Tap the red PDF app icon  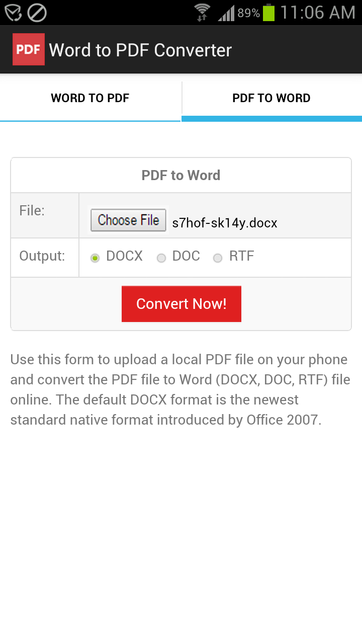pyautogui.click(x=29, y=49)
